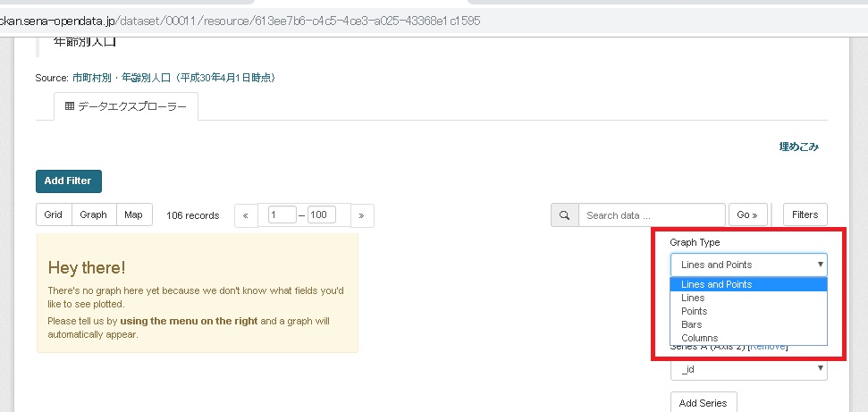
Task: Open the 埋めこみ embed link
Action: (798, 147)
